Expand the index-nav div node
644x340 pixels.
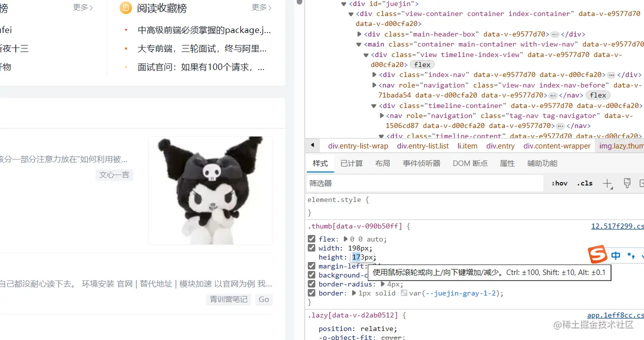[x=374, y=75]
